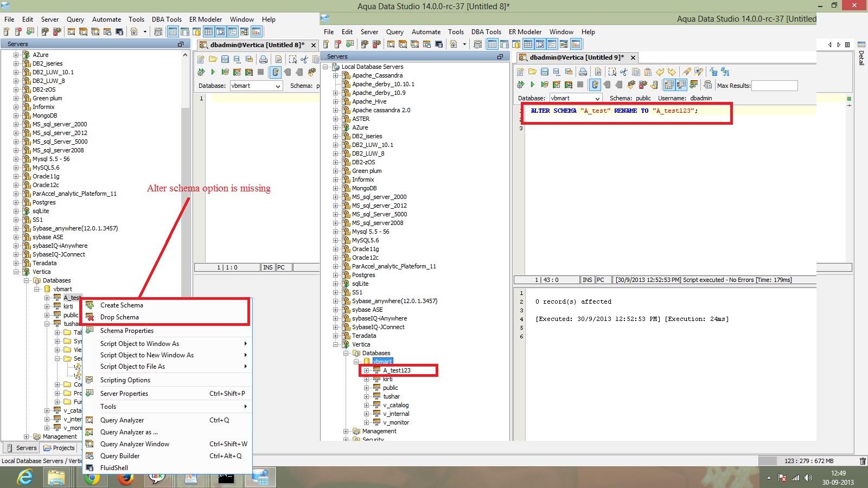The width and height of the screenshot is (868, 488).
Task: Expand the A_test123 schema in right tree
Action: coord(367,370)
